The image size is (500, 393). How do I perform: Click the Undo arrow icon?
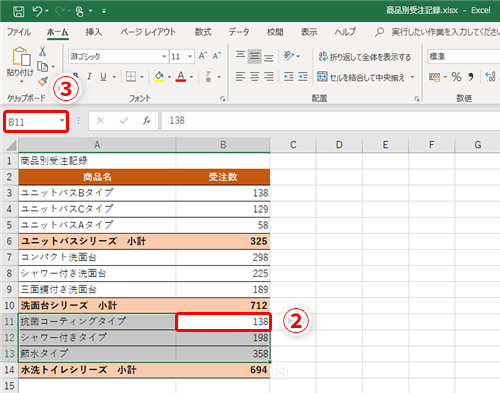tap(37, 11)
